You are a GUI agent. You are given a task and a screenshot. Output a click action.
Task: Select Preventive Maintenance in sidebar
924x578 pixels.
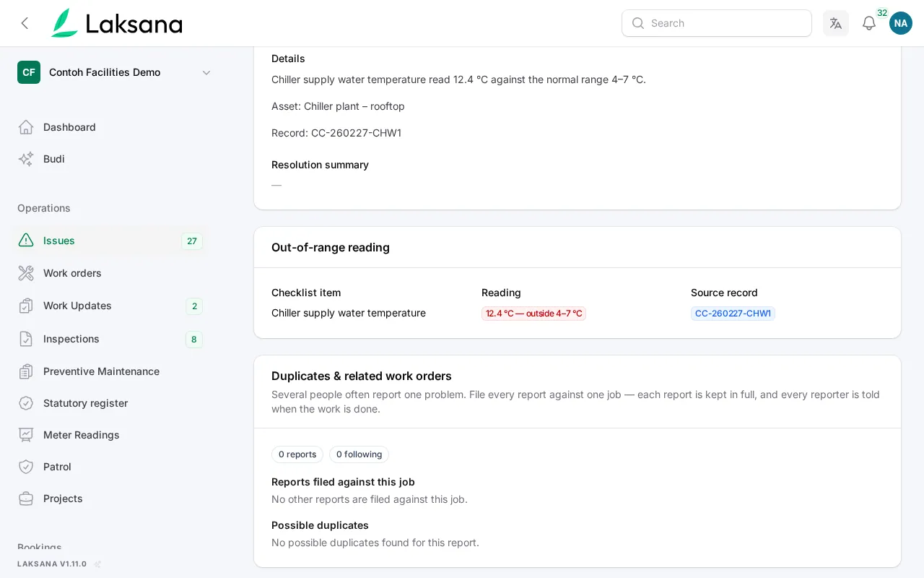110,371
